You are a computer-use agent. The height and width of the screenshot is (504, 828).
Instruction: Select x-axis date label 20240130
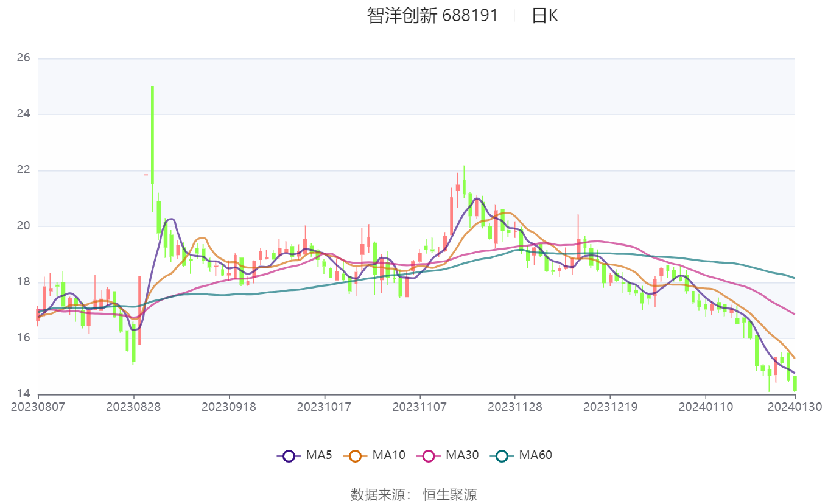pyautogui.click(x=795, y=407)
